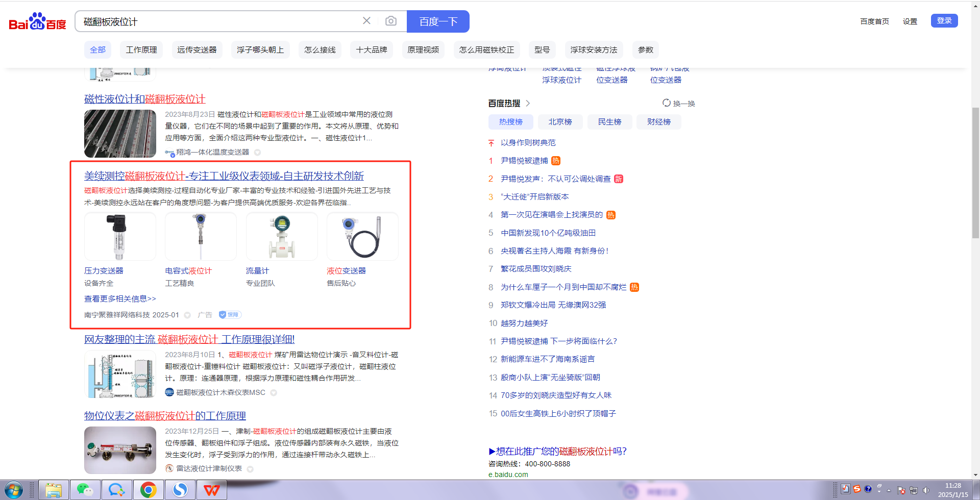Open WPS Office from the taskbar
Screen dimensions: 980x500
(x=211, y=490)
